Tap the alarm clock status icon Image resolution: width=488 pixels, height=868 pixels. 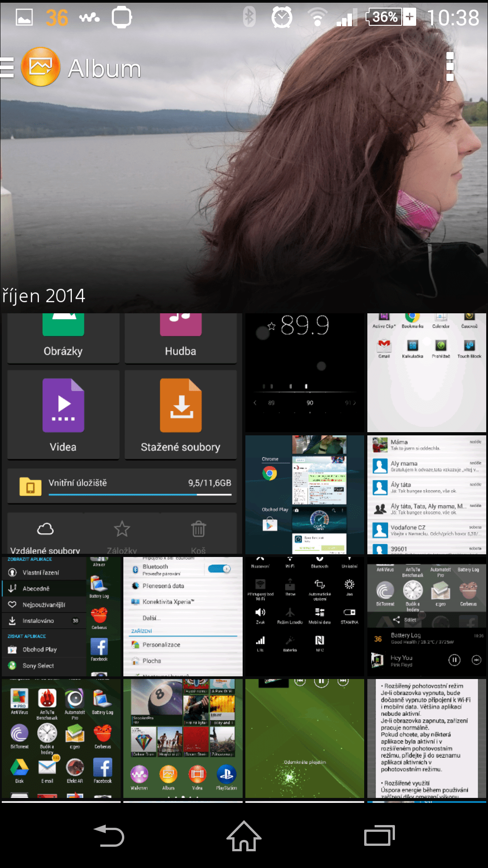pyautogui.click(x=282, y=18)
